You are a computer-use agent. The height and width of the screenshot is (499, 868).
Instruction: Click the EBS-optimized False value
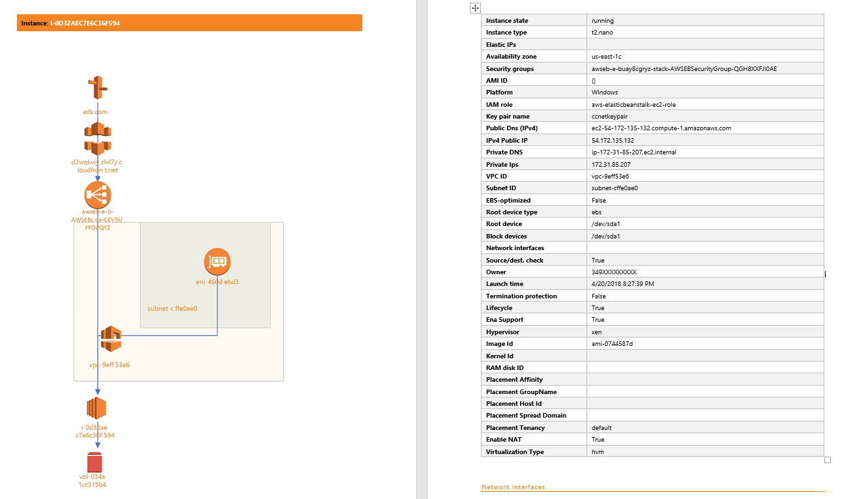pos(598,201)
